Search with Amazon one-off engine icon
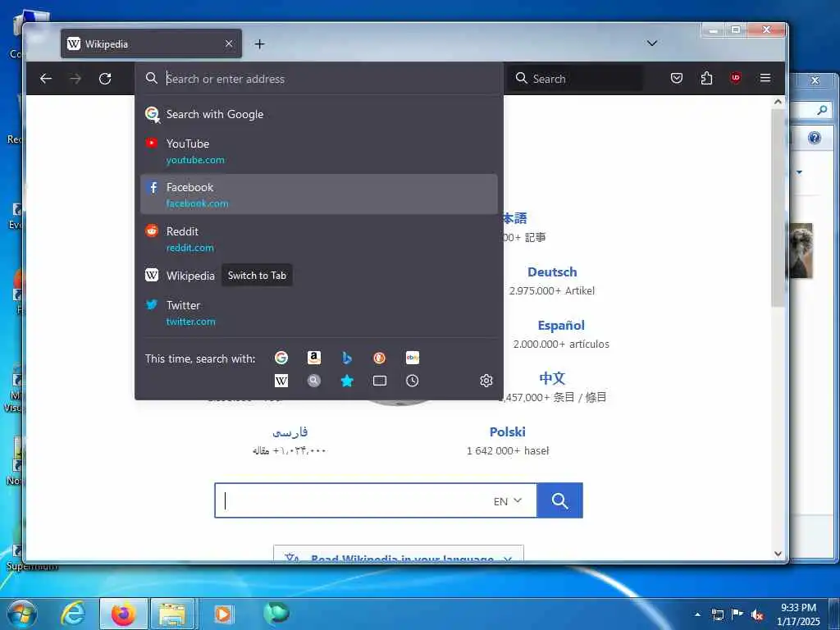 (314, 358)
